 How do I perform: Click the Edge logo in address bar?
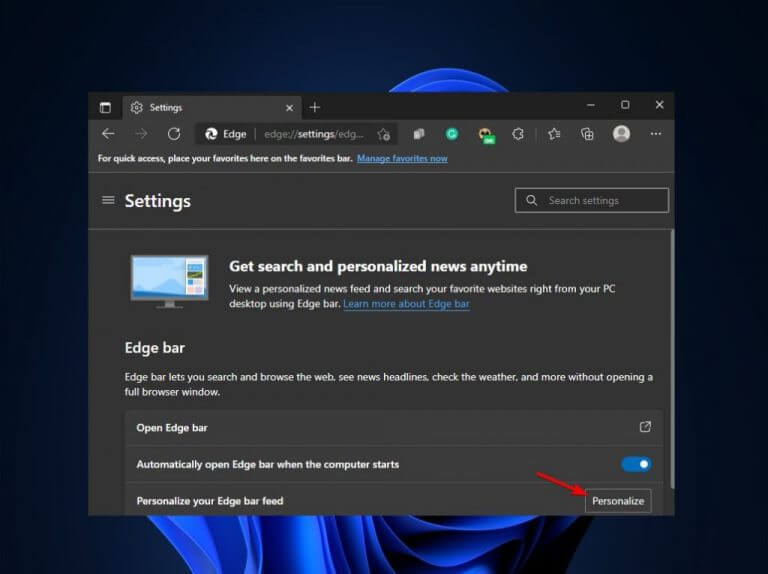click(211, 134)
